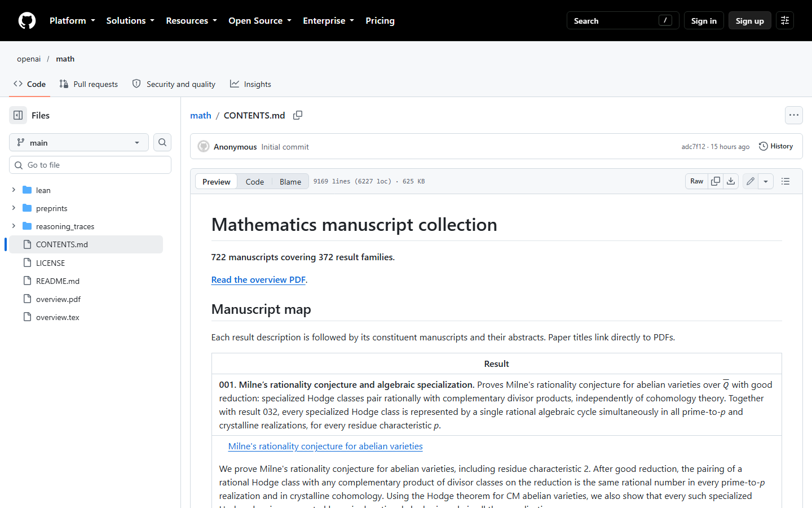Screen dimensions: 812x508
Task: Switch to the Blame view toggle
Action: coord(290,182)
